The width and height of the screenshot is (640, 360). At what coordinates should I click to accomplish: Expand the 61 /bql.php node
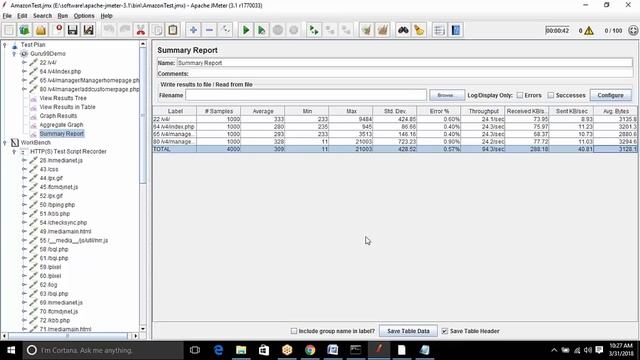tap(24, 258)
